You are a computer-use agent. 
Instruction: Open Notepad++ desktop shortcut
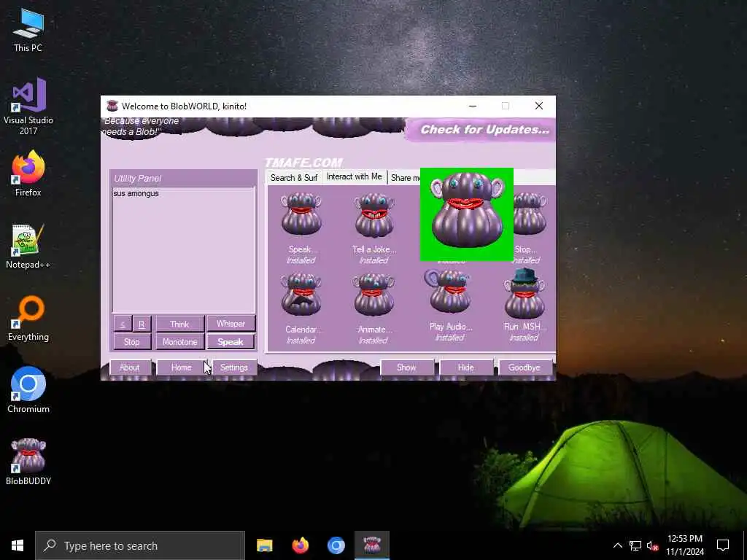pos(28,246)
